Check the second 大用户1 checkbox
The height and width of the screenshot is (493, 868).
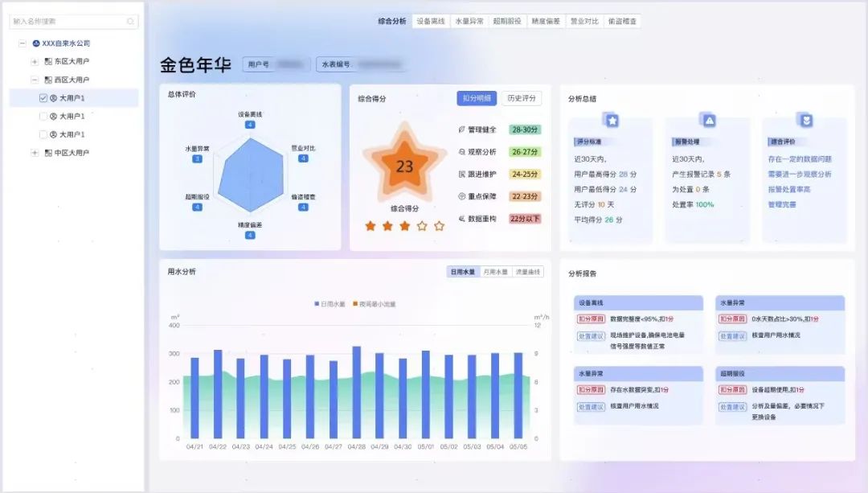click(x=43, y=117)
